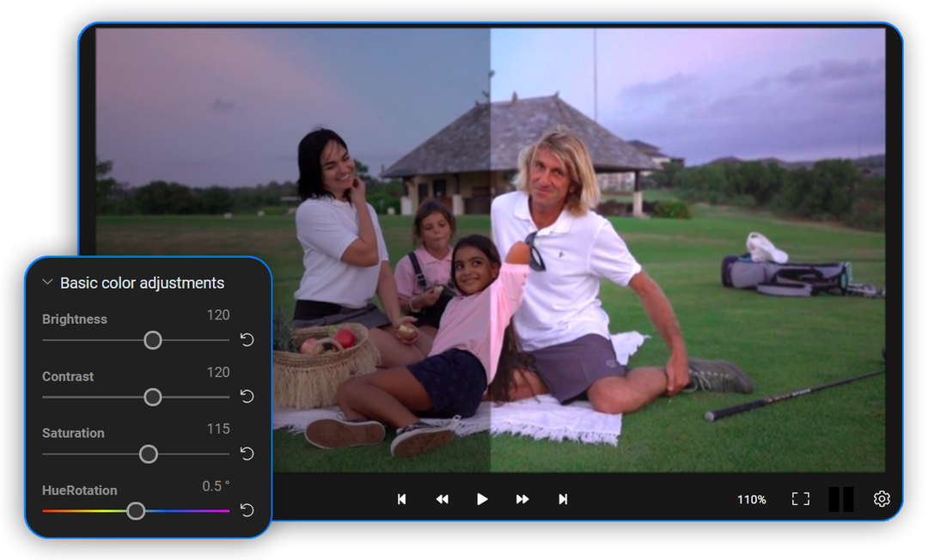
Task: Reset the Saturation adjustment
Action: coord(247,453)
